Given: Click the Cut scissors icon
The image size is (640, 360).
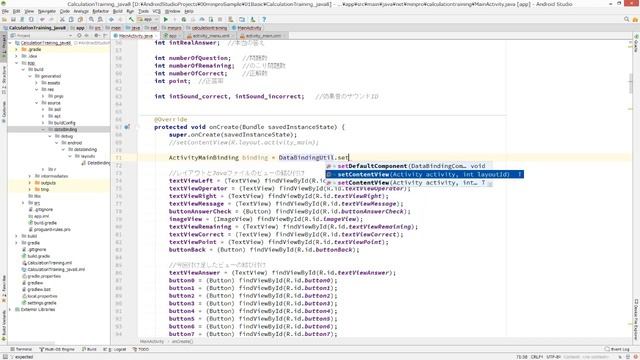Looking at the screenshot, I should click(x=62, y=19).
